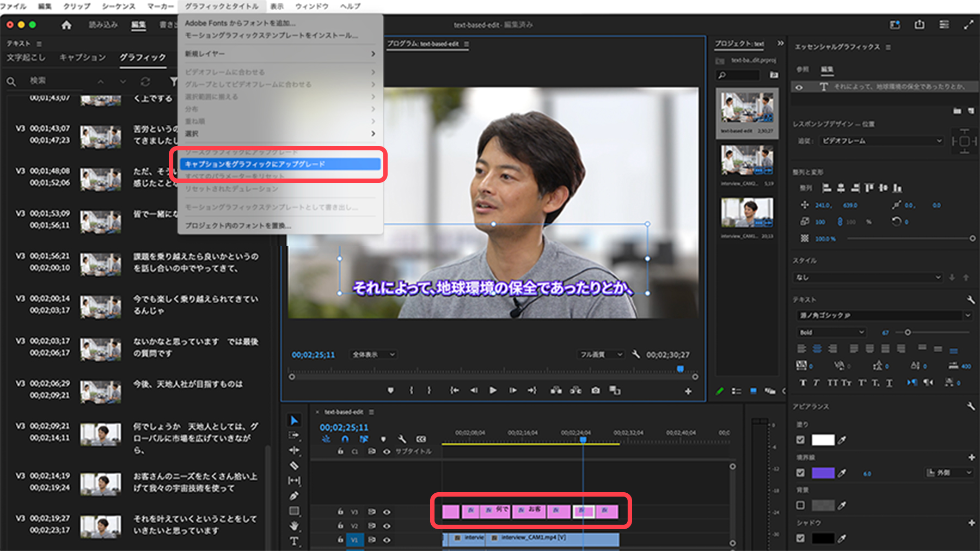Viewport: 980px width, 551px height.
Task: Toggle the Stroke checkbox in Appearance
Action: pyautogui.click(x=800, y=473)
